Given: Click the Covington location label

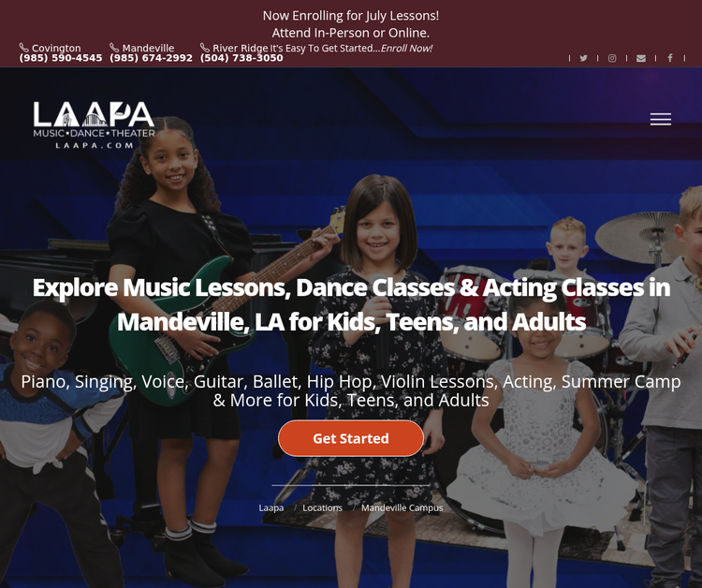Looking at the screenshot, I should [56, 48].
